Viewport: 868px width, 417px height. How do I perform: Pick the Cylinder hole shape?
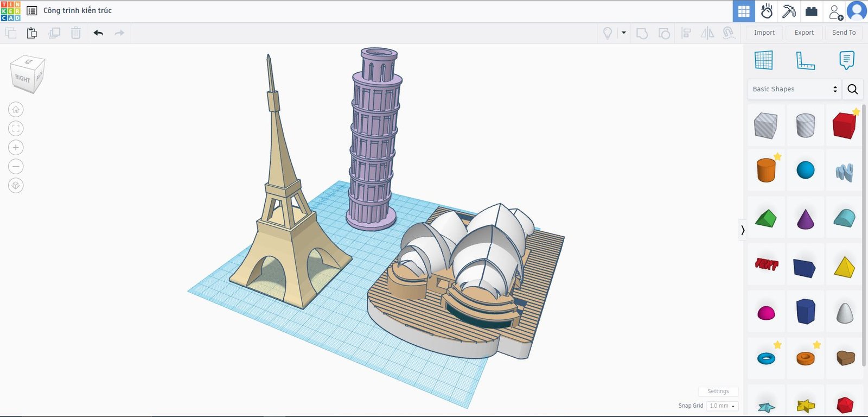(x=806, y=125)
